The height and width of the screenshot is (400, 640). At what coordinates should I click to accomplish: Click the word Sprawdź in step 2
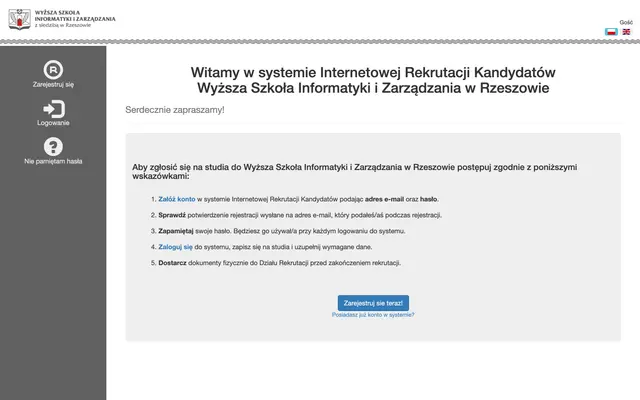pyautogui.click(x=172, y=215)
